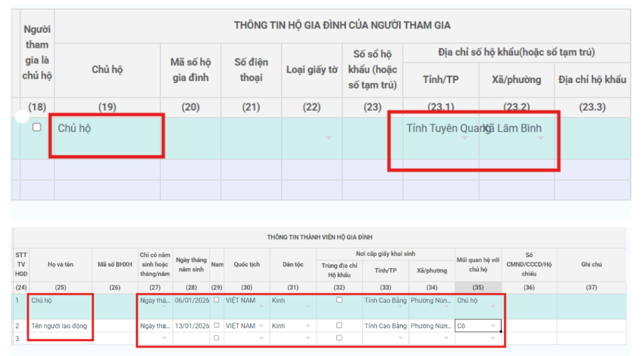Select the 'Tên người lao động' name cell
The width and height of the screenshot is (644, 356).
[x=60, y=326]
